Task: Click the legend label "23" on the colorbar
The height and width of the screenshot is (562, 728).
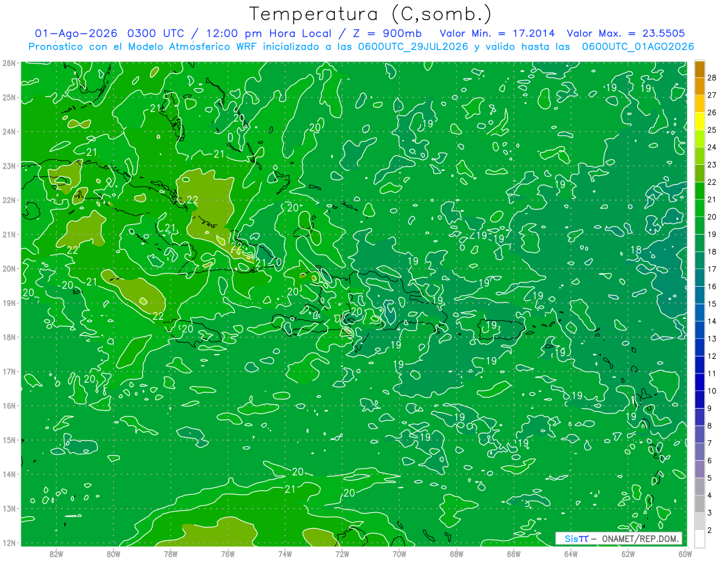Action: [x=713, y=164]
